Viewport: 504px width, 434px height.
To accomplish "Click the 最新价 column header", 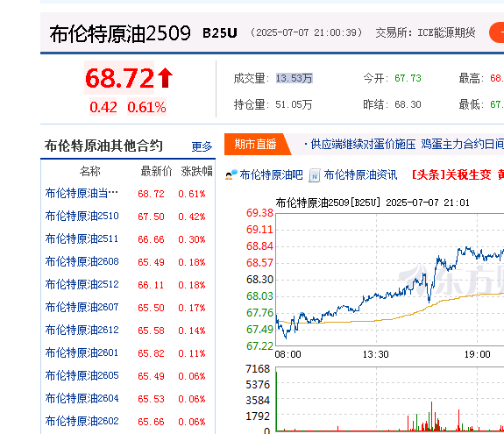I will pos(156,171).
